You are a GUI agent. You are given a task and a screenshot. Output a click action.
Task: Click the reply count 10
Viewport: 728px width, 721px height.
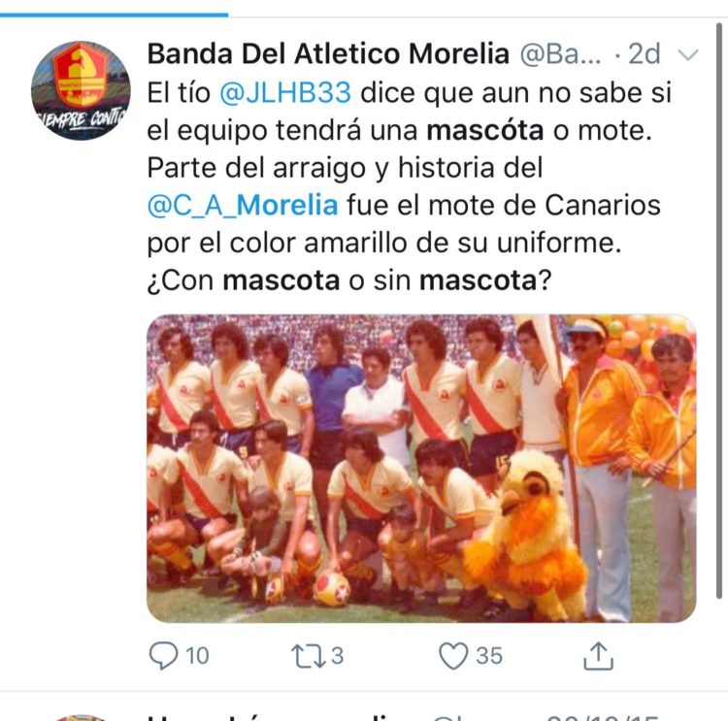197,656
